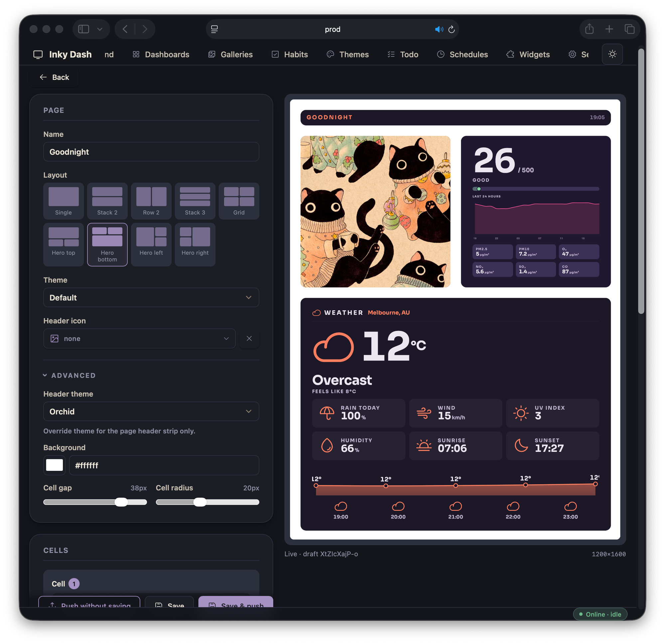The height and width of the screenshot is (644, 665).
Task: Click the browser sidebar toggle icon
Action: (83, 29)
